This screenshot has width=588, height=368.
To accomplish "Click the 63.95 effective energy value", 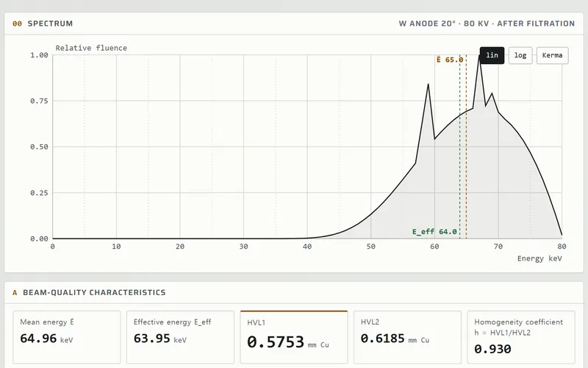I will (x=152, y=339).
